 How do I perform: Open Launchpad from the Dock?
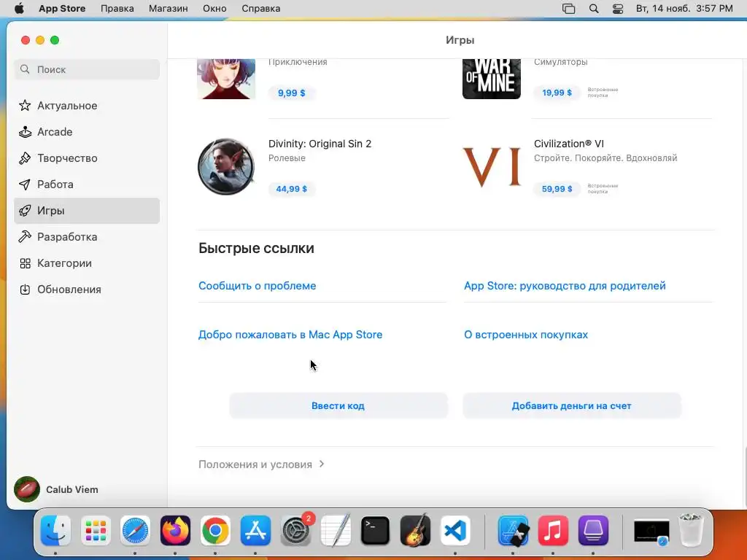pos(96,531)
